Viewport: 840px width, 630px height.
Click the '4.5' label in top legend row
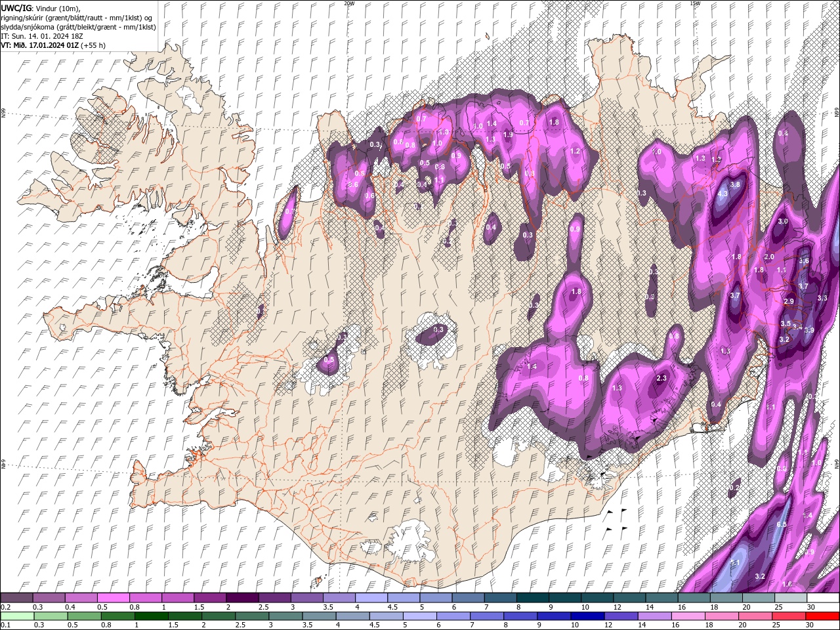[x=392, y=607]
